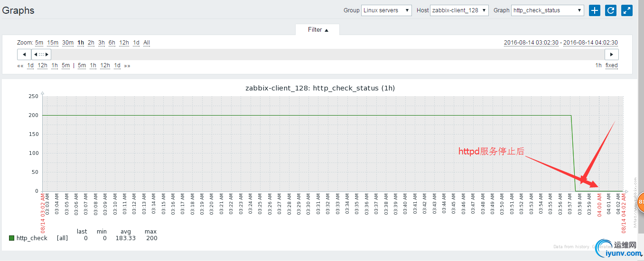Click the refresh icon button
Image resolution: width=644 pixels, height=261 pixels.
tap(611, 10)
